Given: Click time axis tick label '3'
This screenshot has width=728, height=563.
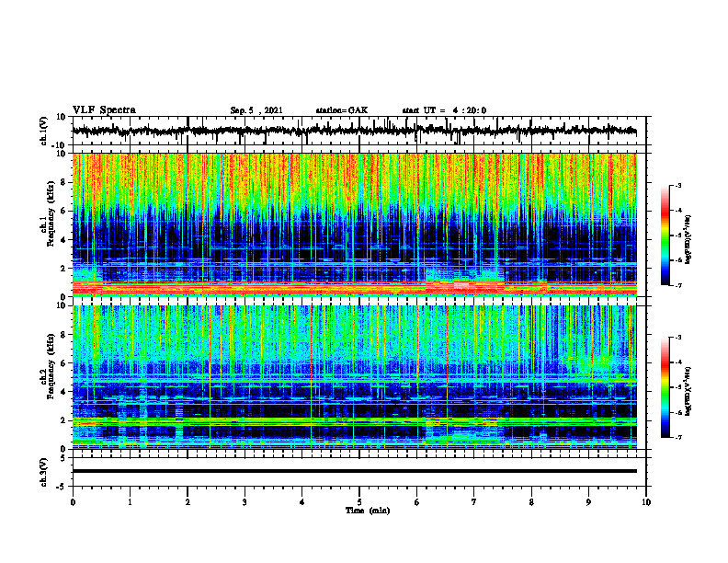Looking at the screenshot, I should [245, 502].
